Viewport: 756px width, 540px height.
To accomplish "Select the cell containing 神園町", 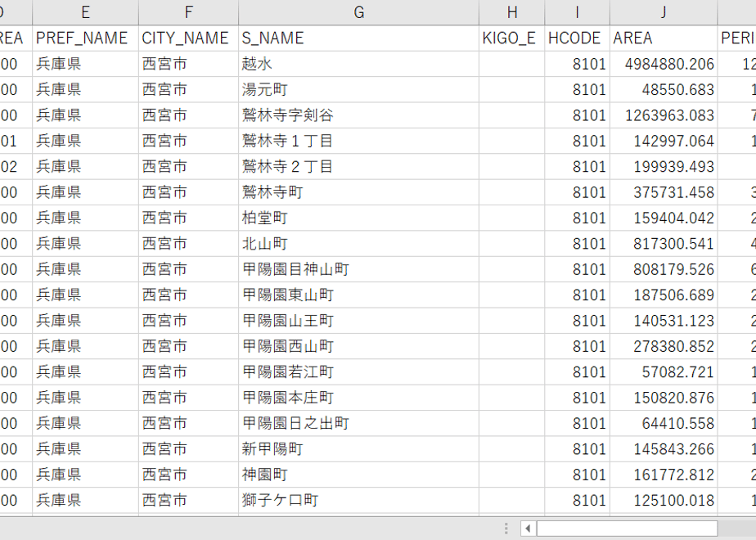I will (358, 475).
